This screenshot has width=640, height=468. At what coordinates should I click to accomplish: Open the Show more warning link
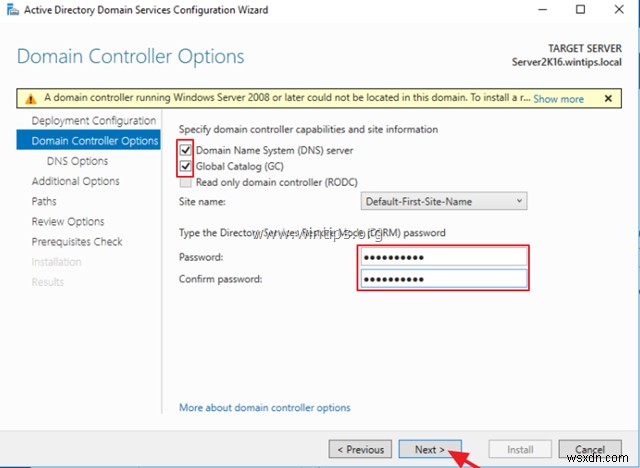click(x=558, y=99)
